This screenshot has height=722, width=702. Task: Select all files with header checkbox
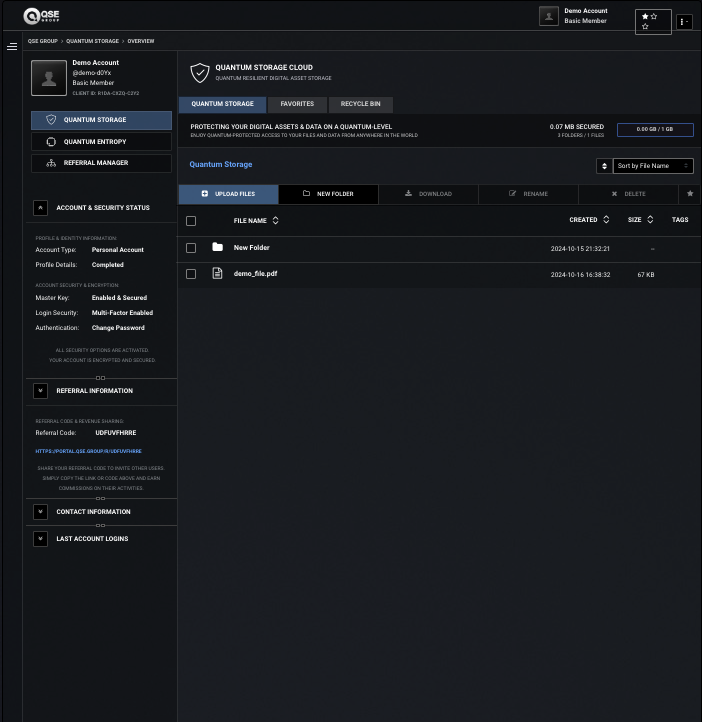191,221
